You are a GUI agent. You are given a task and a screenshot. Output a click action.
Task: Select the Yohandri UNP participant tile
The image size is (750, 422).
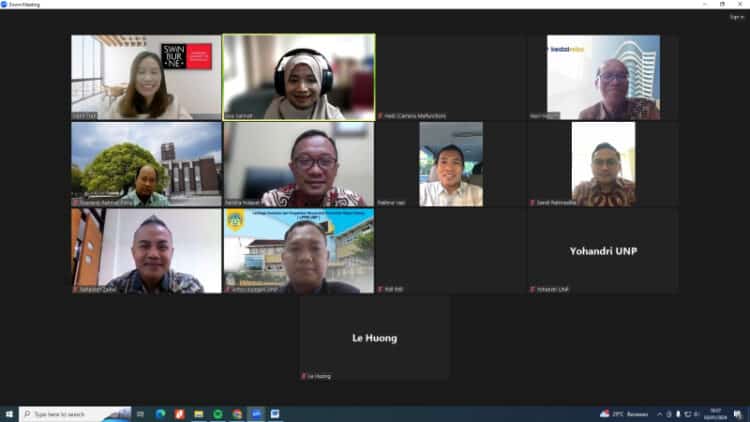[603, 251]
